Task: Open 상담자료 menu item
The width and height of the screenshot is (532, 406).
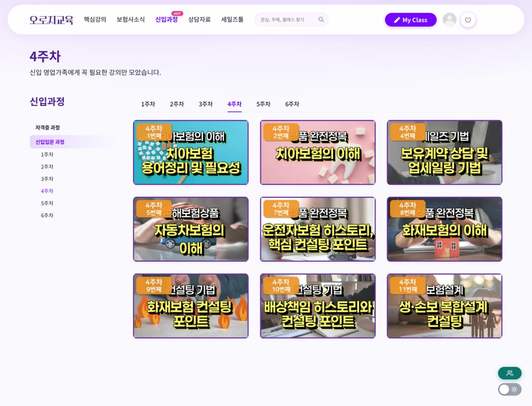Action: (x=199, y=19)
